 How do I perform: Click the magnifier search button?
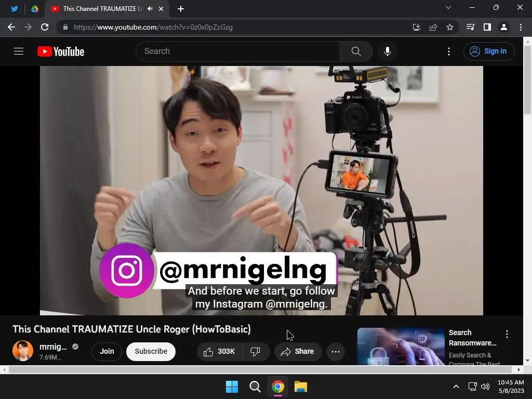coord(356,51)
